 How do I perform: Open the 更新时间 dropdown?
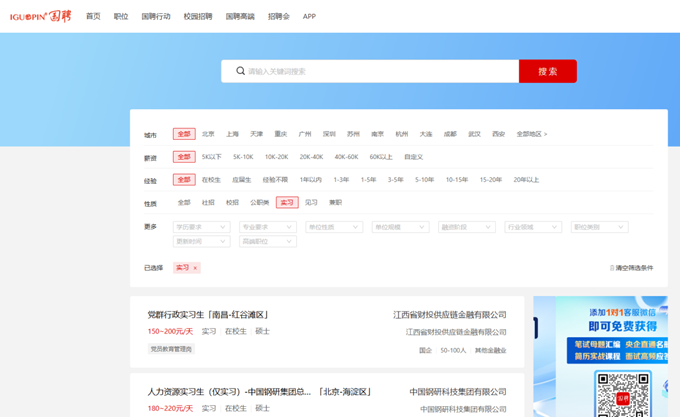pos(202,241)
